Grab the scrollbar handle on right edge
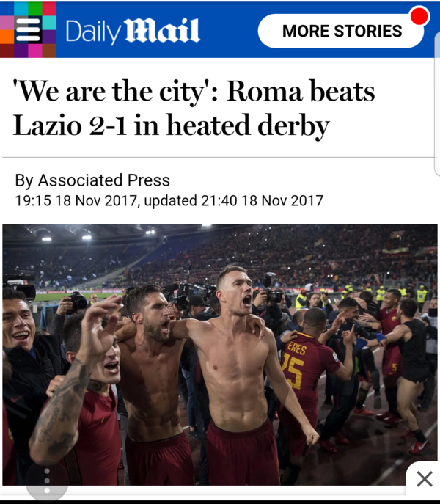This screenshot has height=504, width=440. coord(437,103)
